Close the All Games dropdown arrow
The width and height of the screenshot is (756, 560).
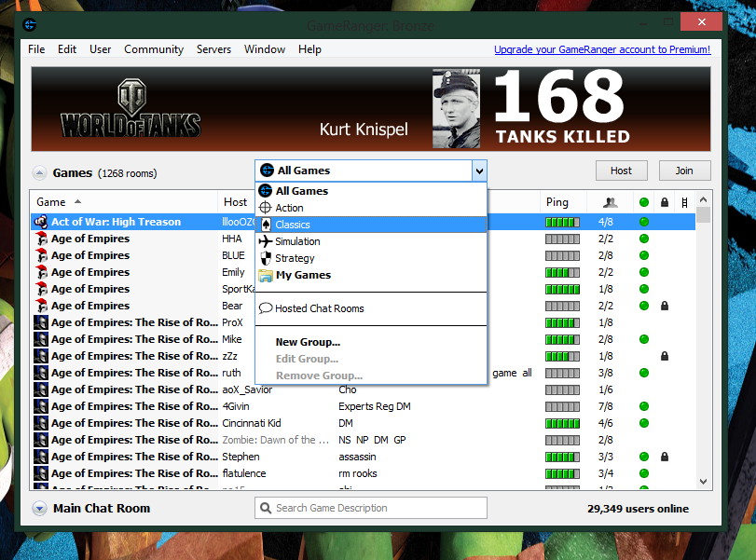478,171
